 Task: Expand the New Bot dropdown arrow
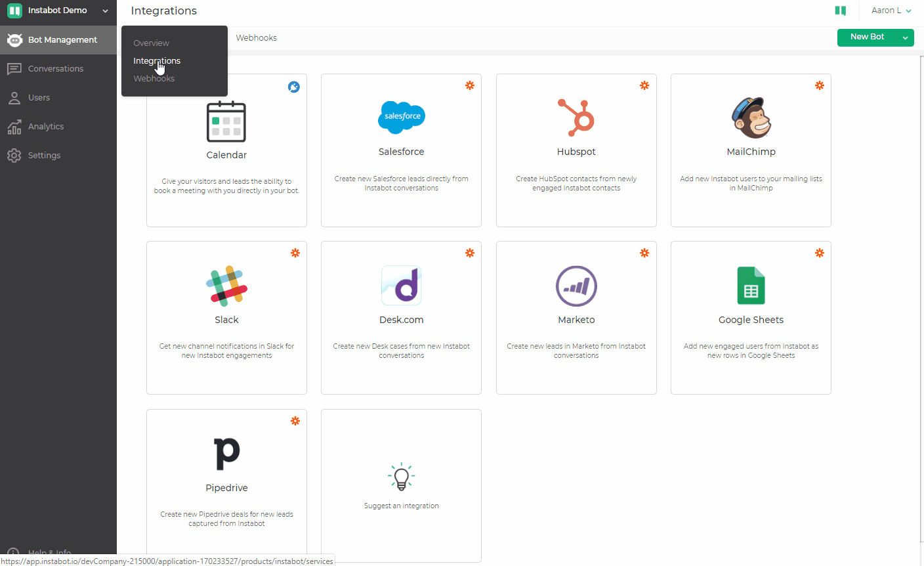[x=905, y=38]
